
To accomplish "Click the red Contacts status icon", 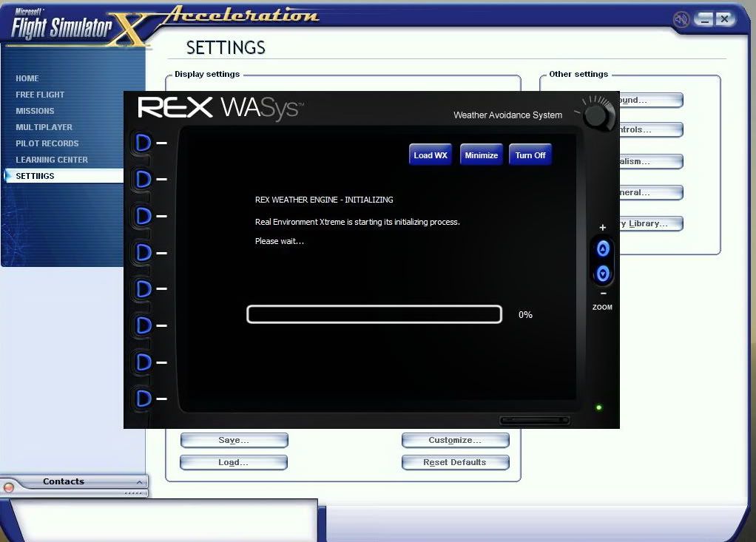I will (x=9, y=487).
